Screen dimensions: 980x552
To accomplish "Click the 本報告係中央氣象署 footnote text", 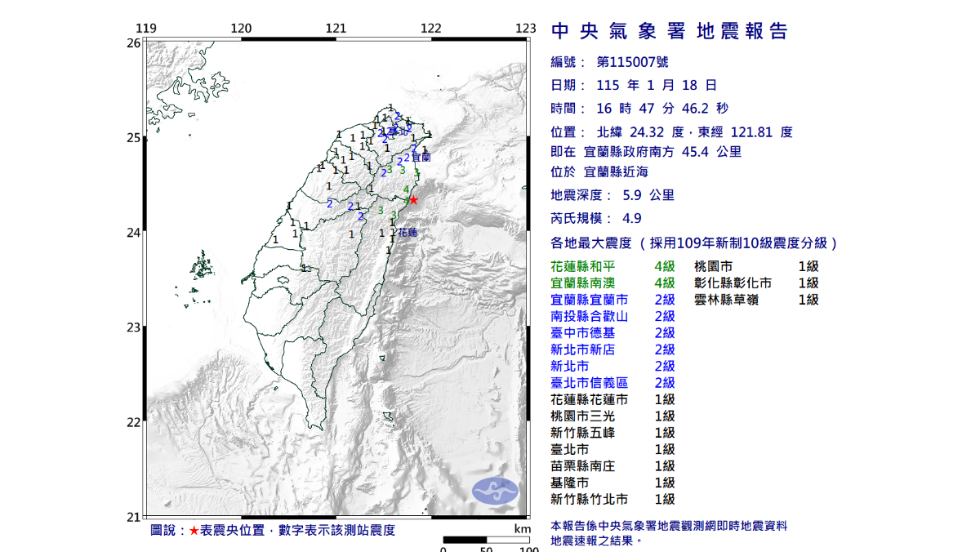I will [669, 526].
